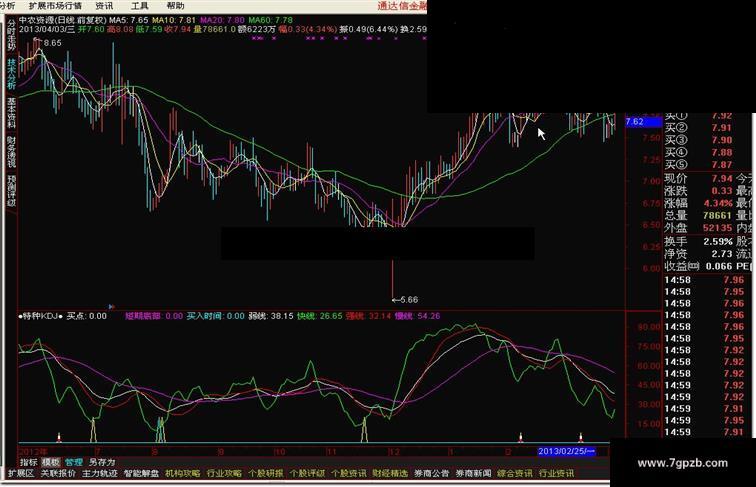
Task: Open the 财务透视 side tab
Action: pos(11,152)
